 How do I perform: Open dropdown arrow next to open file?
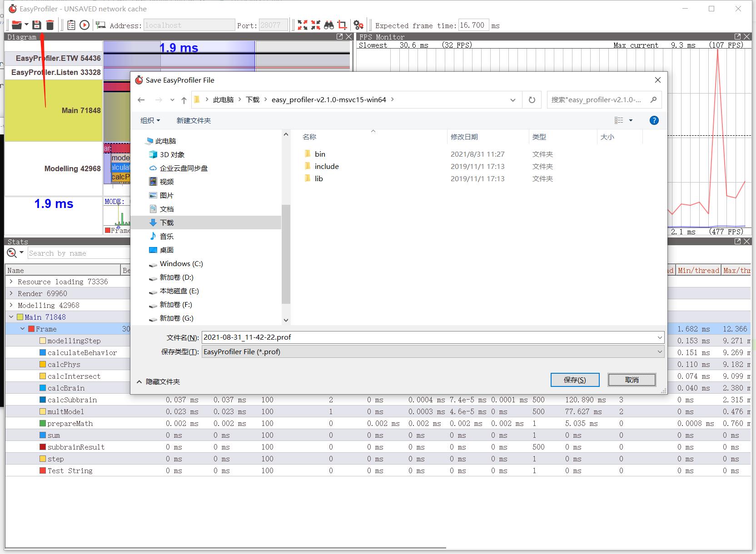point(26,25)
